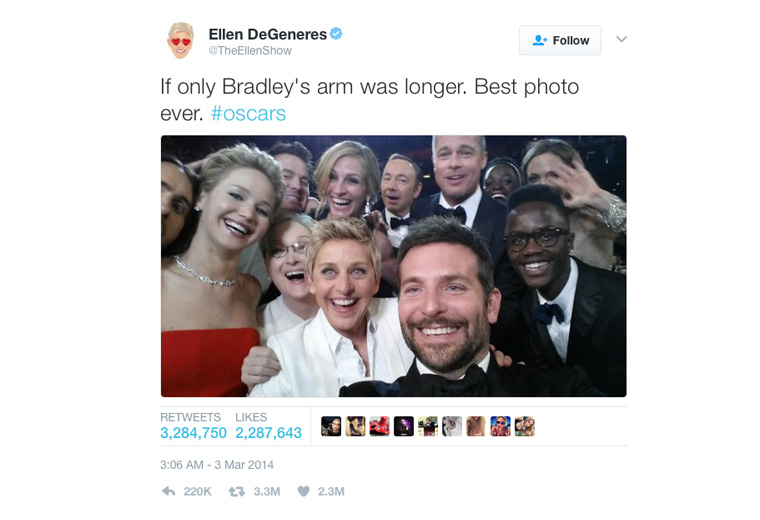
Task: Like the tweet with the heart icon
Action: click(303, 491)
